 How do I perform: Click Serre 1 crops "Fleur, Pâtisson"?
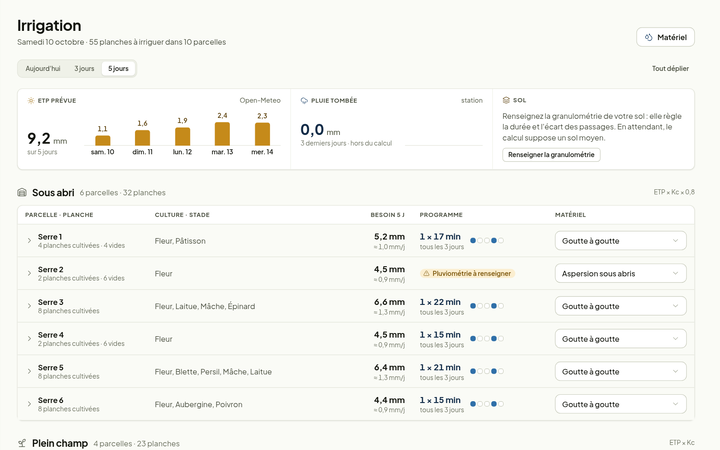pyautogui.click(x=180, y=241)
